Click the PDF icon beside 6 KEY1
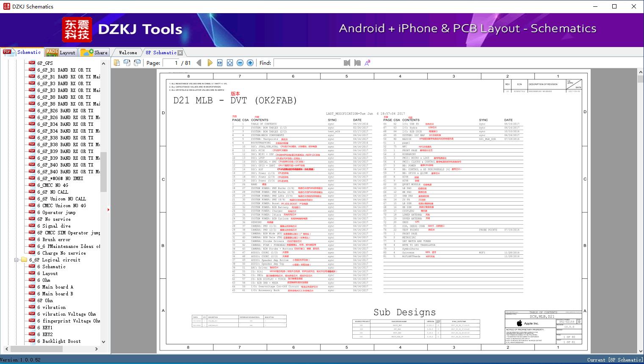 pos(32,328)
